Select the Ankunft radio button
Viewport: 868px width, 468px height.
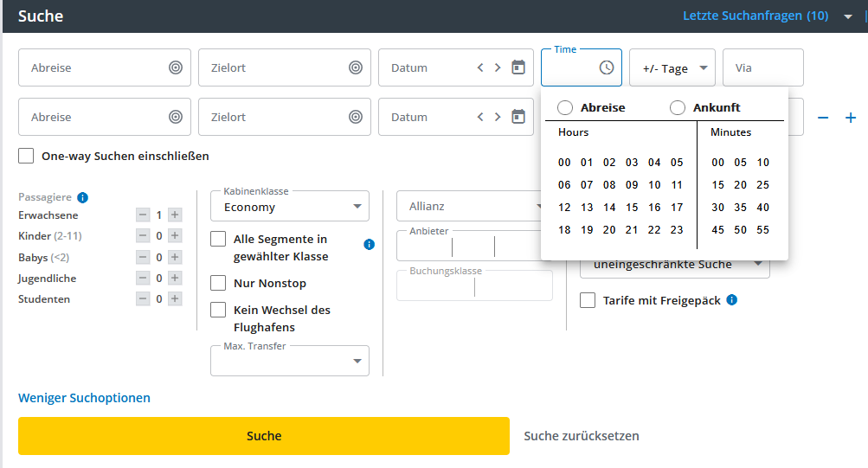pos(678,107)
